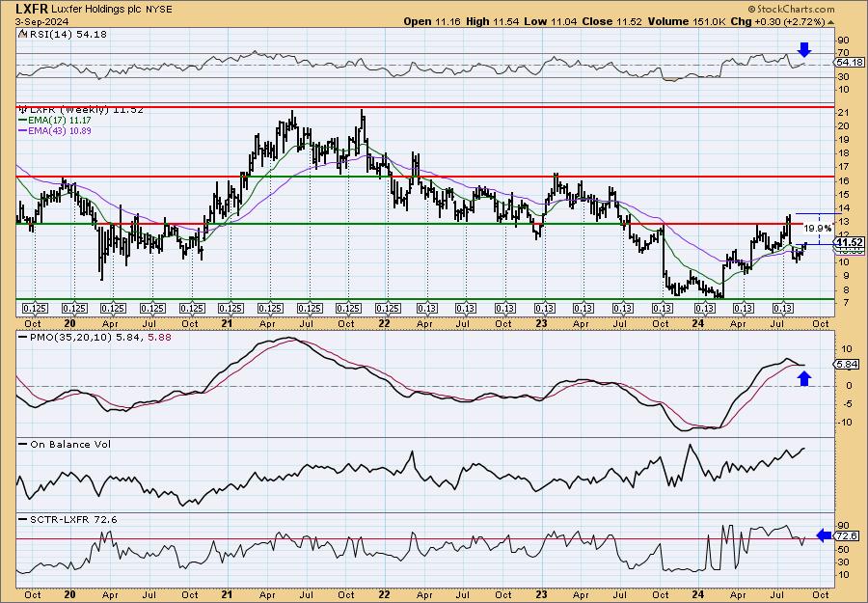Open the StockCharts.com copyright link
This screenshot has height=603, width=868.
coord(791,9)
